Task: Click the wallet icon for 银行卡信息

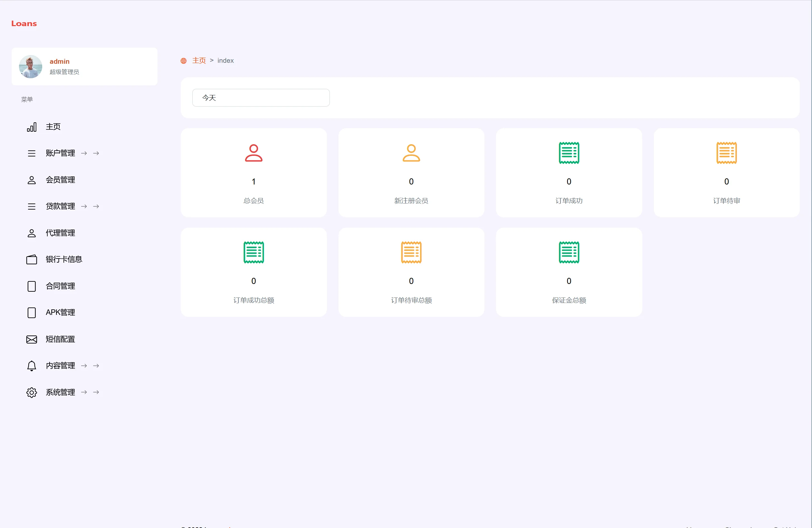Action: point(31,259)
